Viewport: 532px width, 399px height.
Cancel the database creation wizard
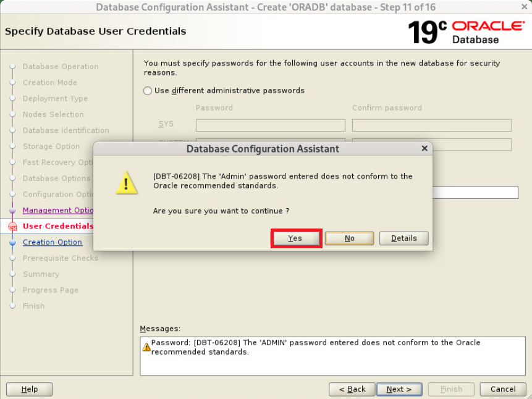click(x=503, y=389)
